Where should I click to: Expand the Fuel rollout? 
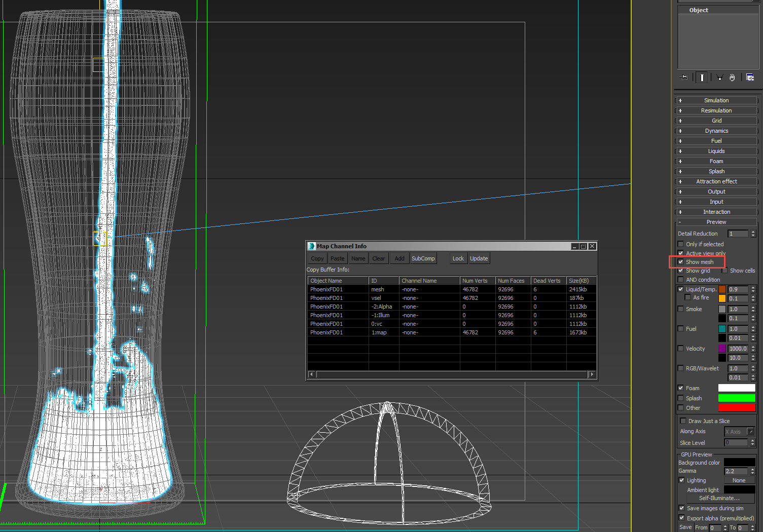(x=716, y=141)
